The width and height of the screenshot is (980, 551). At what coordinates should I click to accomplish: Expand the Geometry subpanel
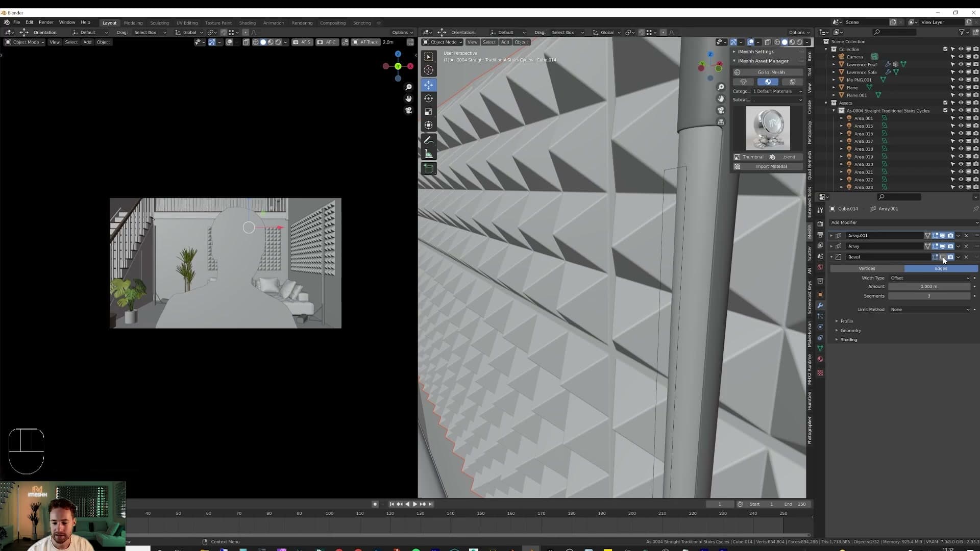(x=850, y=330)
